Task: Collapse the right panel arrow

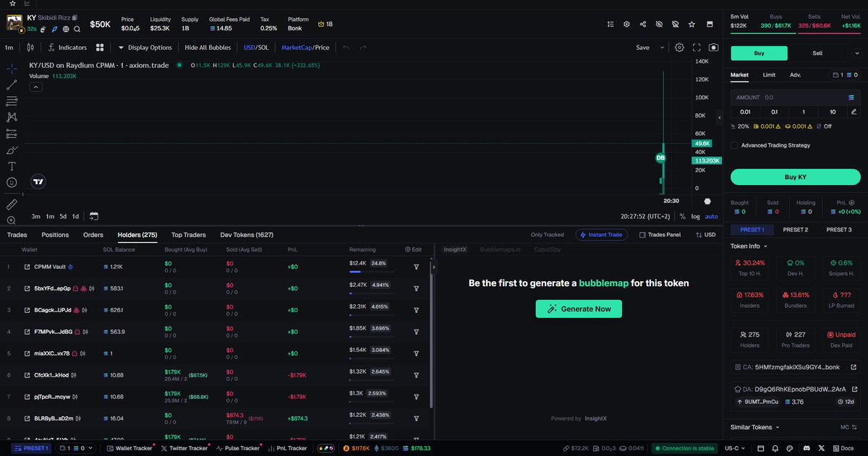Action: pyautogui.click(x=719, y=117)
